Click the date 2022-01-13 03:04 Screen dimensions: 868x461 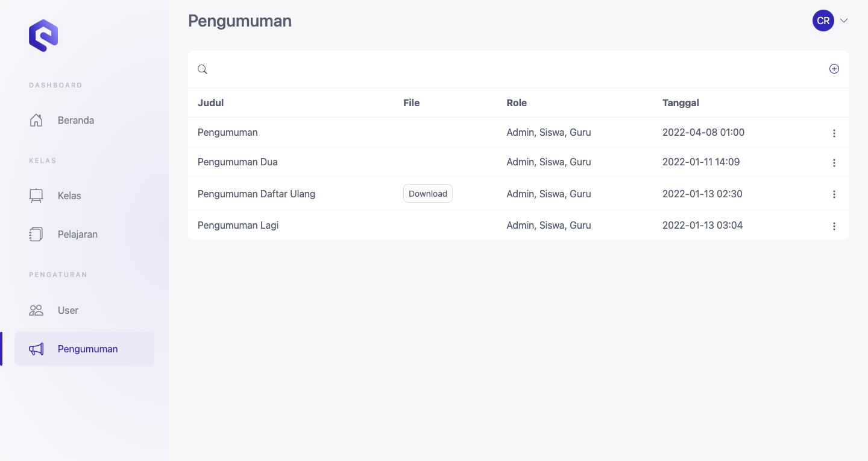click(702, 225)
